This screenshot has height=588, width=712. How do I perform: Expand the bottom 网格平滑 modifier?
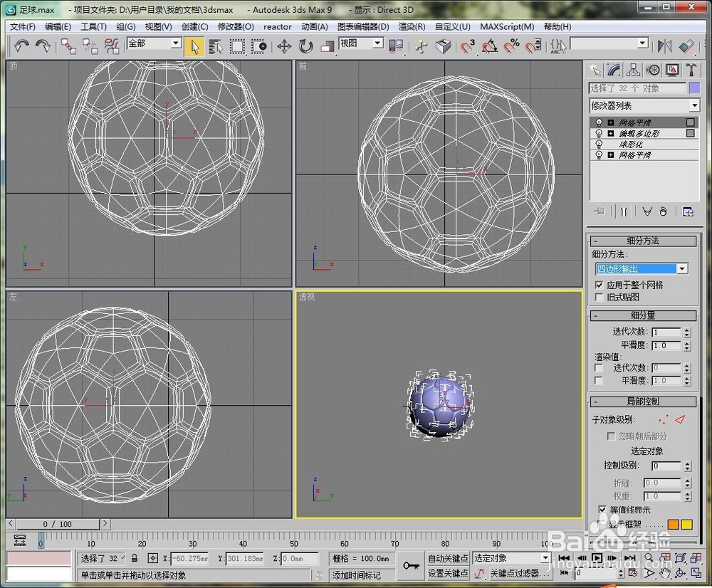point(611,155)
